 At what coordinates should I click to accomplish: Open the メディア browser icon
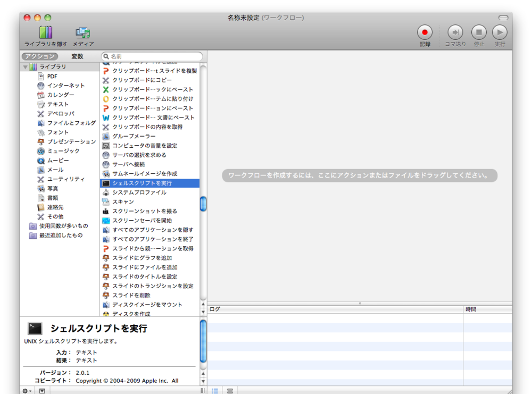click(83, 32)
